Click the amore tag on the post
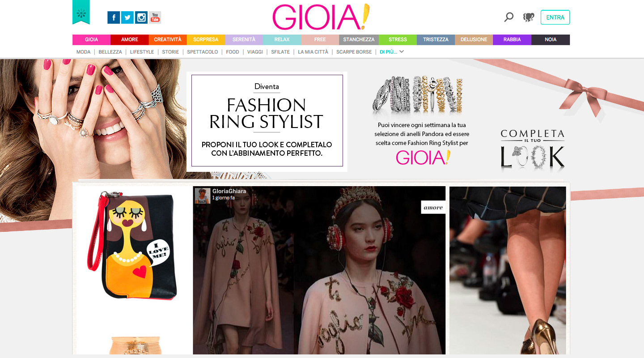Viewport: 644px width, 358px height. coord(433,207)
